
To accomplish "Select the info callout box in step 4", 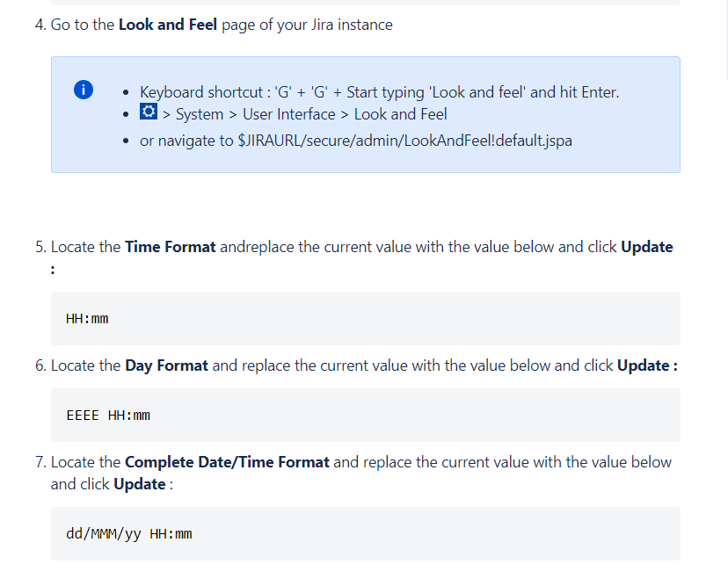I will (x=365, y=114).
